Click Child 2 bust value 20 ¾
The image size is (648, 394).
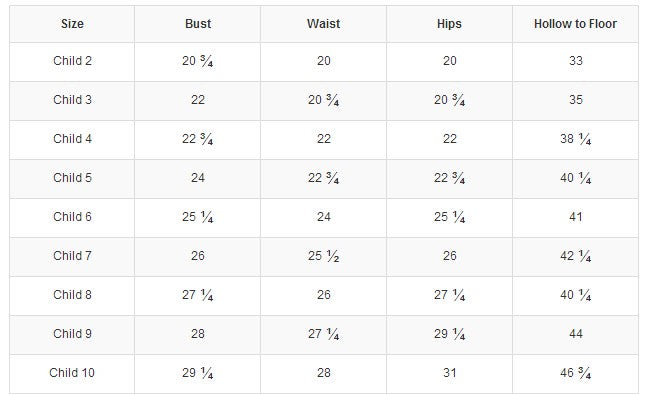198,61
